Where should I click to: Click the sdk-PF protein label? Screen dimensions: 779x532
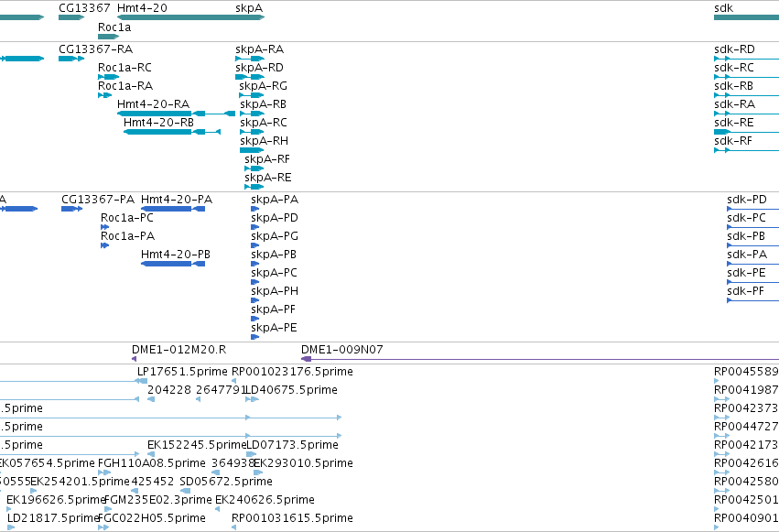tap(745, 291)
